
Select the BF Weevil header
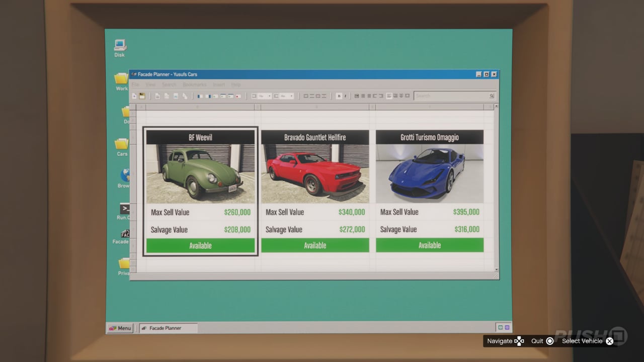(x=200, y=137)
